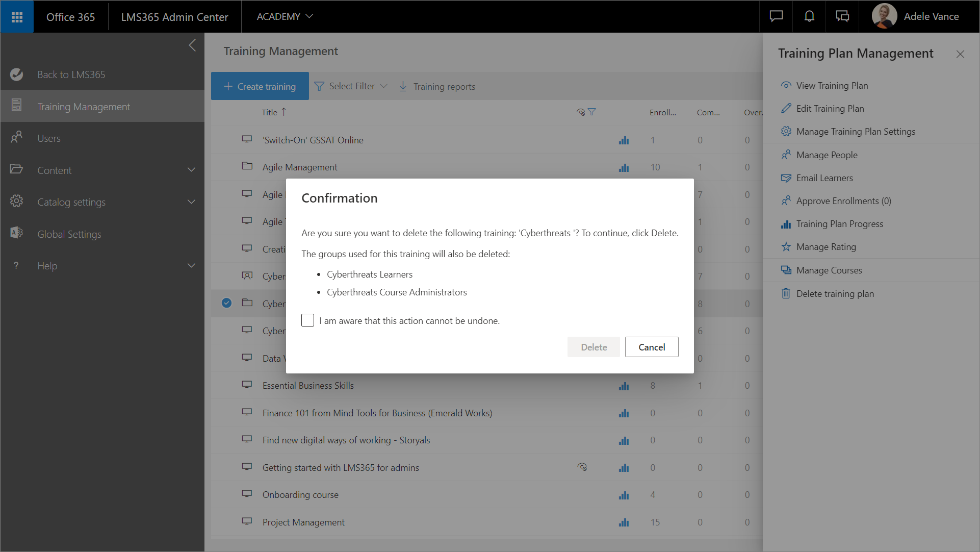Open the Office 365 app launcher grid
980x552 pixels.
click(x=17, y=17)
